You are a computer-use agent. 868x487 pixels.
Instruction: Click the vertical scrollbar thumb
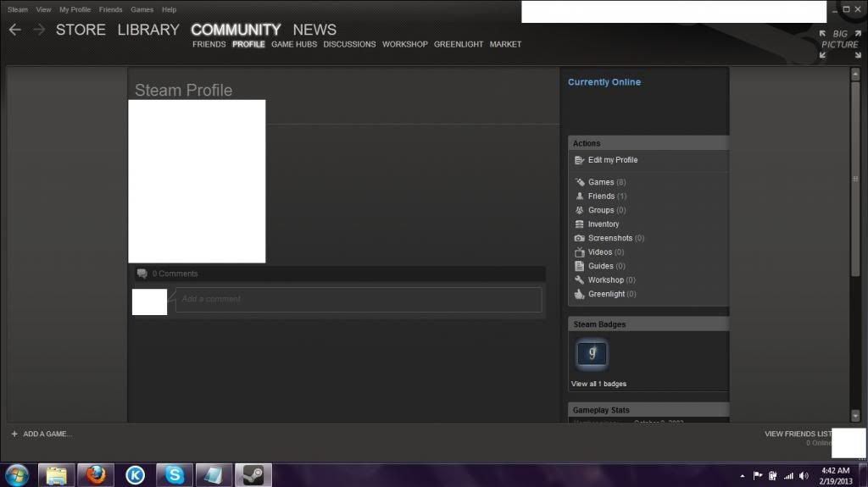(855, 179)
